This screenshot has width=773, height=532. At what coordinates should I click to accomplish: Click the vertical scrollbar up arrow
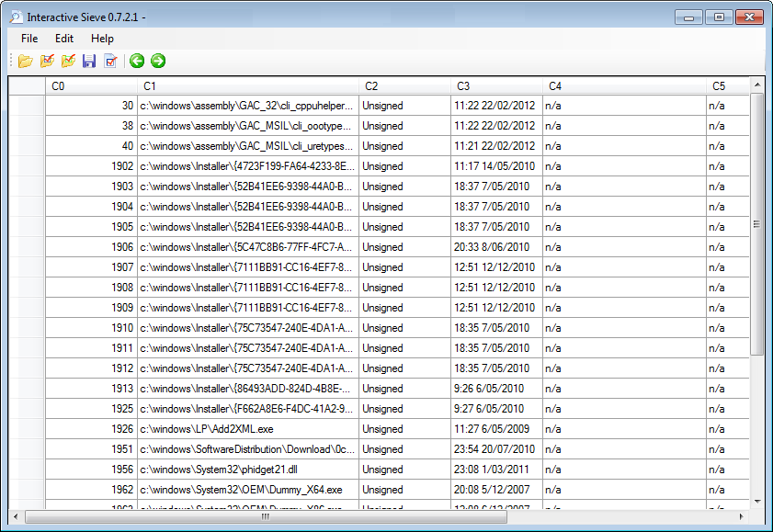tap(757, 85)
